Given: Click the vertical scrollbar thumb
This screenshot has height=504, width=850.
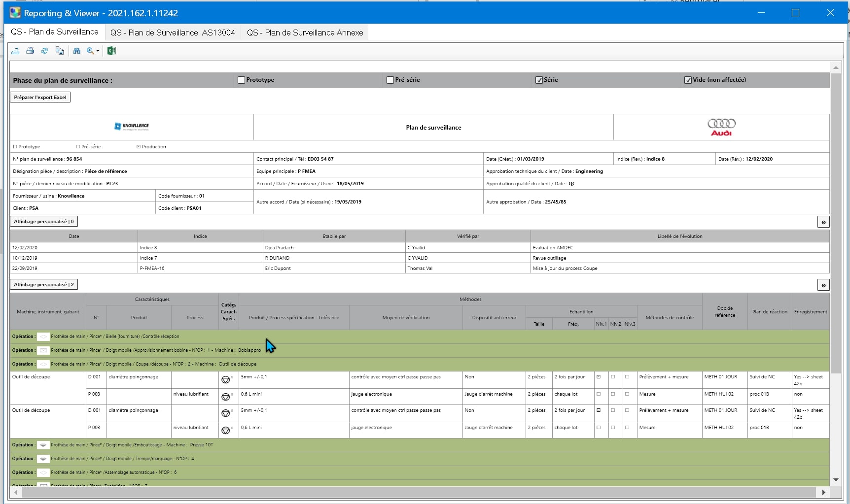Looking at the screenshot, I should click(x=836, y=223).
